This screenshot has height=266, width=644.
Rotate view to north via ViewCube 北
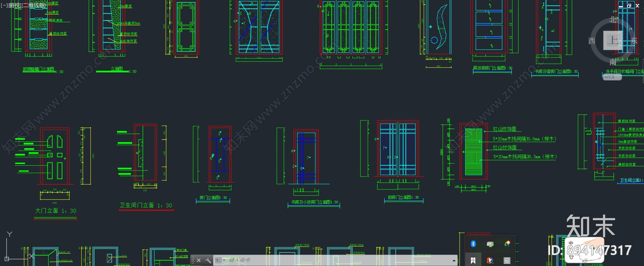point(613,20)
